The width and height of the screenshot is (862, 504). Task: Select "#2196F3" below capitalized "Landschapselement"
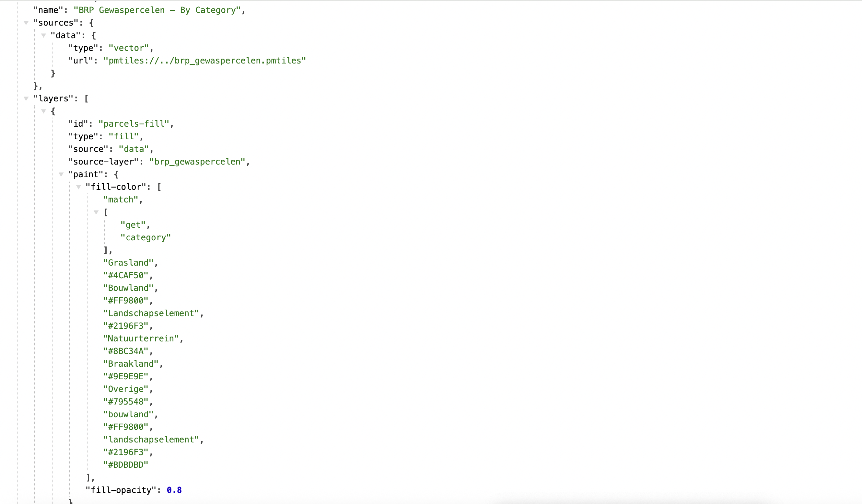[x=125, y=326]
